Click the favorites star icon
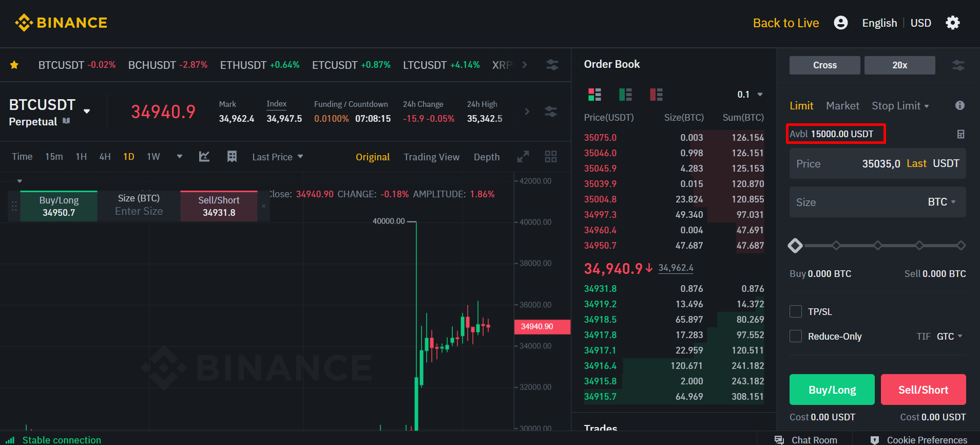Viewport: 980px width, 445px height. pos(14,65)
